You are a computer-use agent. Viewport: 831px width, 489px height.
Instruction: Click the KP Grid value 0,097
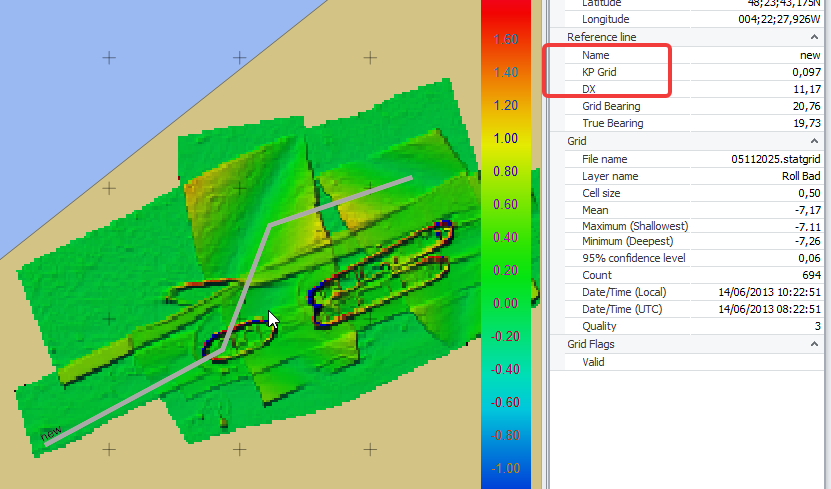(806, 72)
